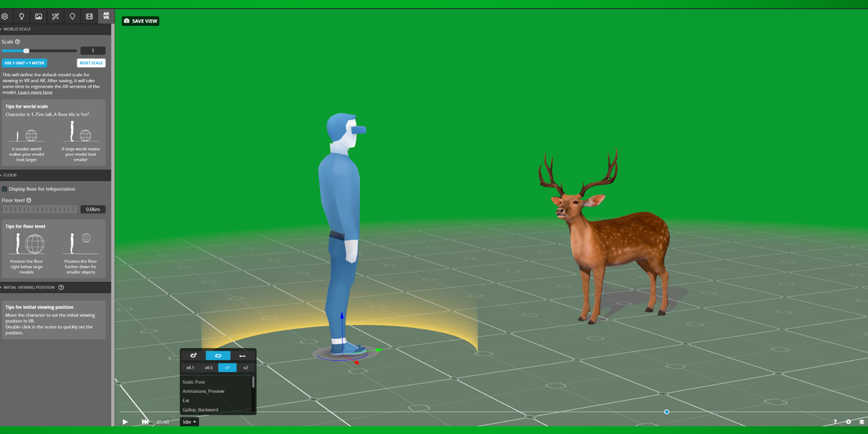Open the Lighting tab with lightbulb icon
Viewport: 868px width, 434px height.
pos(22,16)
